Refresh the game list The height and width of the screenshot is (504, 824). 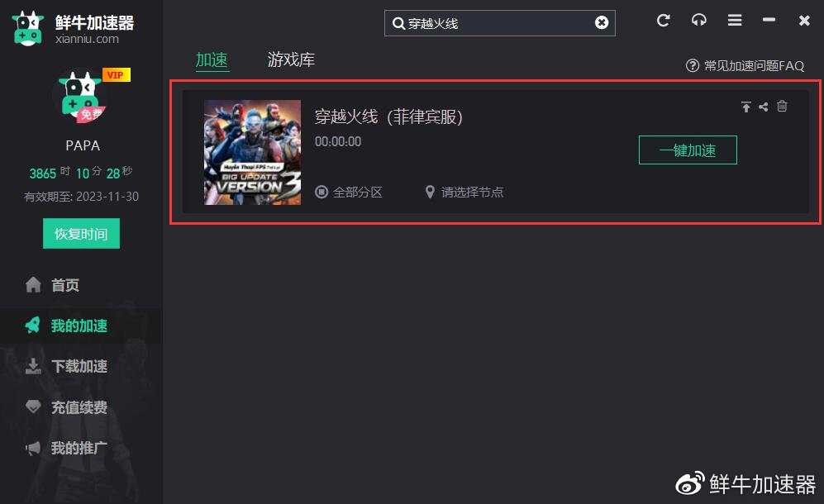662,21
